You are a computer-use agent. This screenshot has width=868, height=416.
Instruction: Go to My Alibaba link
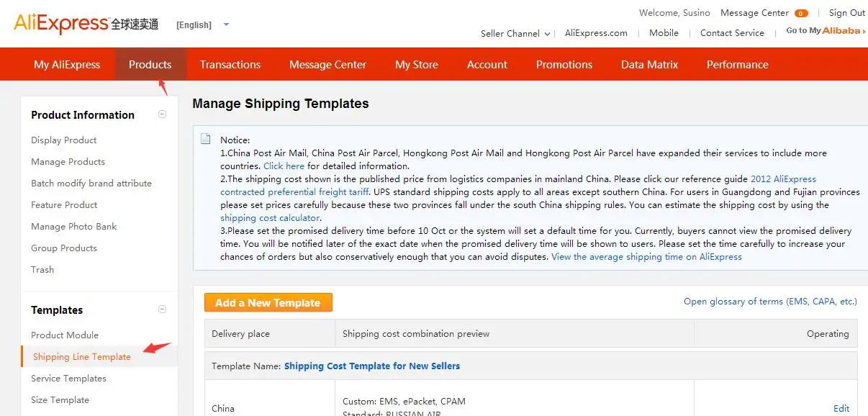826,31
